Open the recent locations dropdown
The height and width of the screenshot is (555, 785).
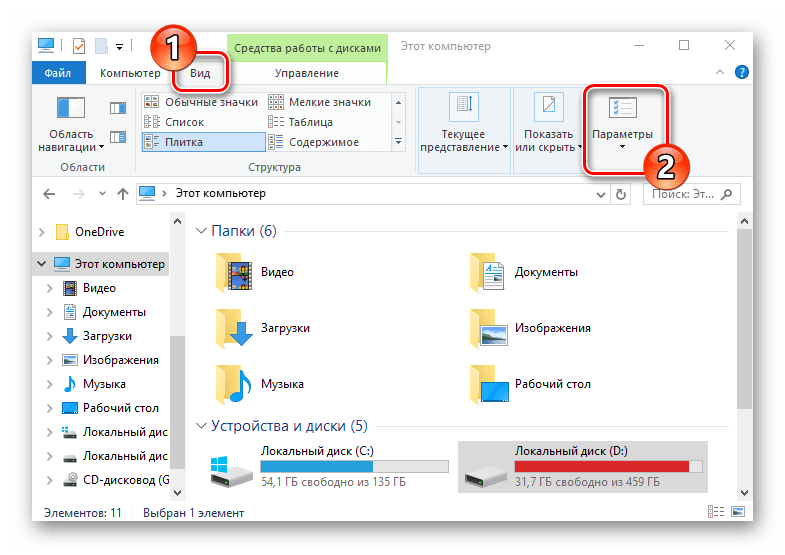click(102, 194)
